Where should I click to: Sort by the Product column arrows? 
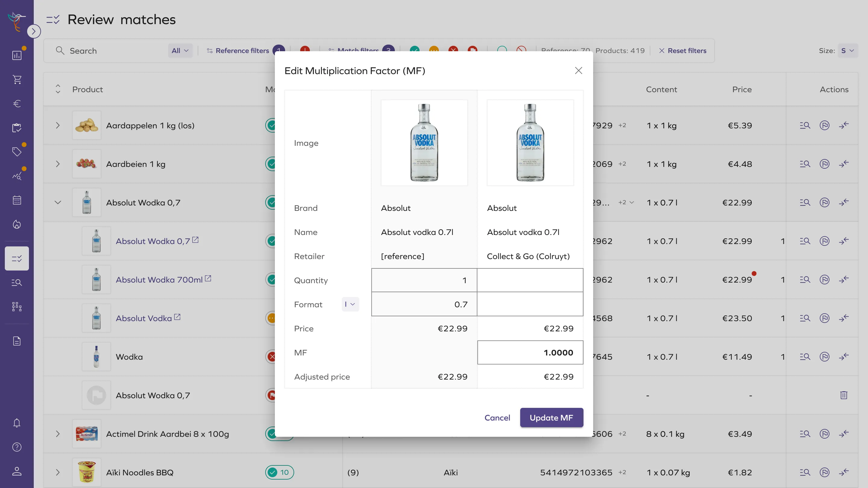click(58, 89)
